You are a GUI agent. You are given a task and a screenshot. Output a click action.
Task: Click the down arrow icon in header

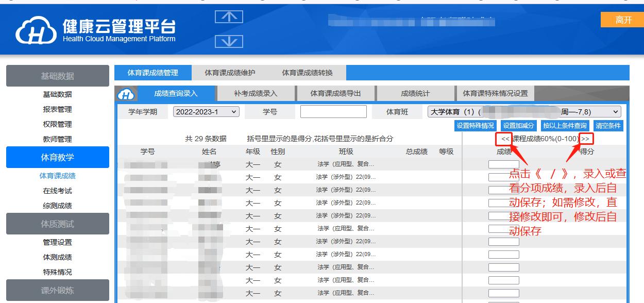click(x=229, y=41)
